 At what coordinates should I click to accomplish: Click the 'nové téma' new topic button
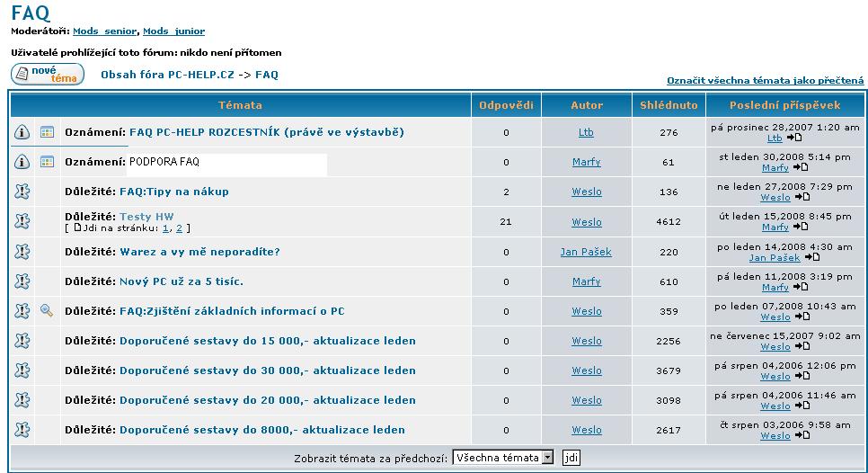(48, 75)
